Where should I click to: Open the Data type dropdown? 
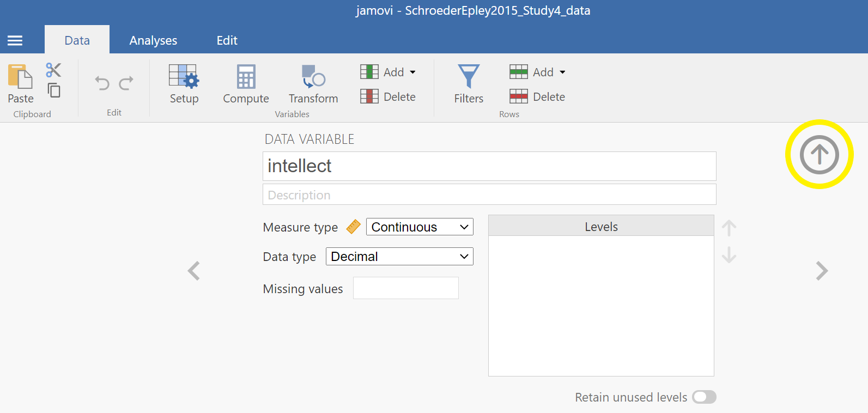pos(399,257)
